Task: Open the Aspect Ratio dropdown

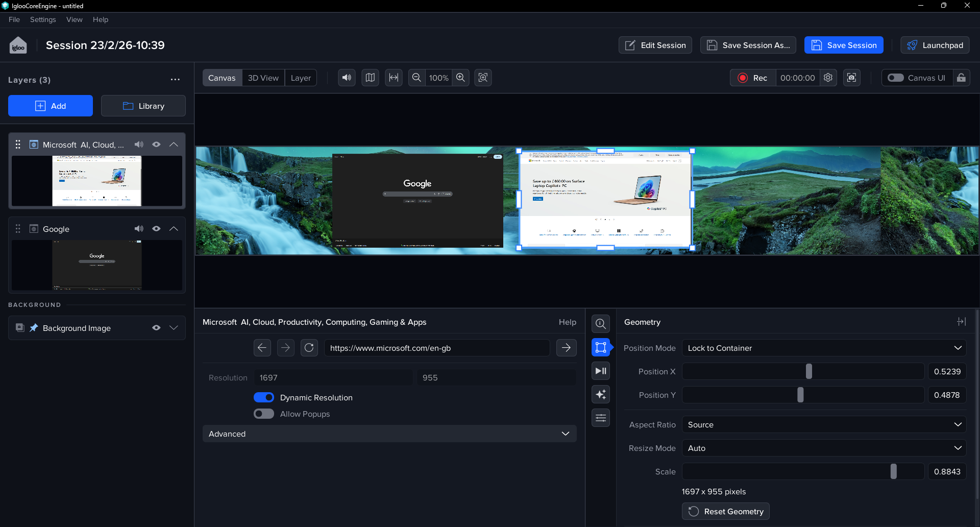Action: [824, 424]
